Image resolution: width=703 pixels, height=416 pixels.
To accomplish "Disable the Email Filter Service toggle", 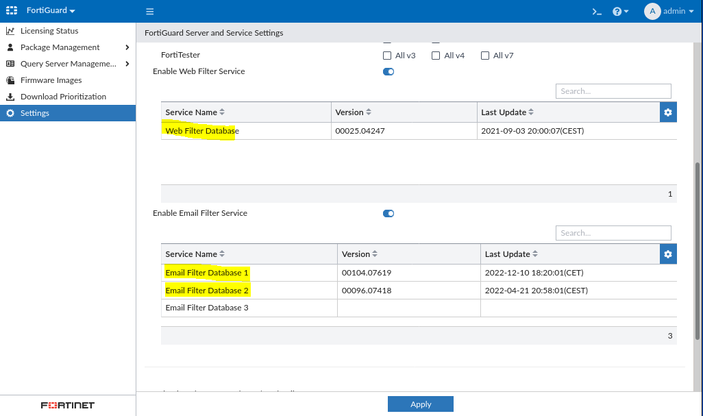I will [388, 213].
